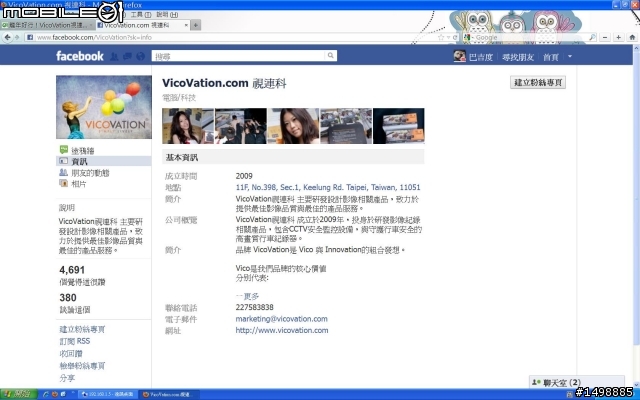Click the VicoVation page profile picture

point(104,107)
